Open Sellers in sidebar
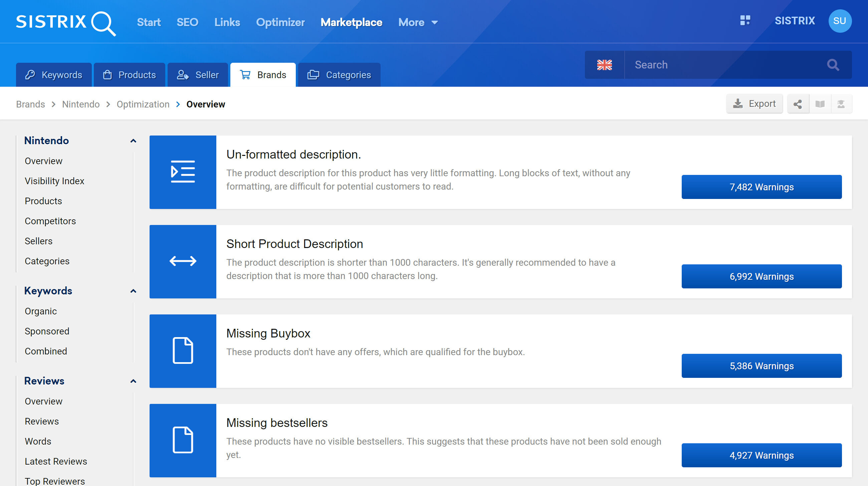 [38, 241]
